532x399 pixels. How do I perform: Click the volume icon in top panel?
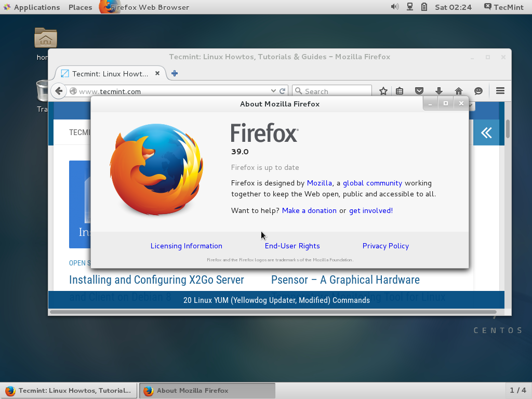(395, 7)
